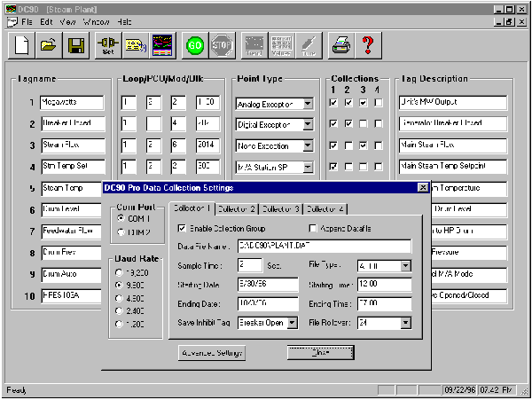Open help with the red question mark
The height and width of the screenshot is (400, 532).
(368, 43)
